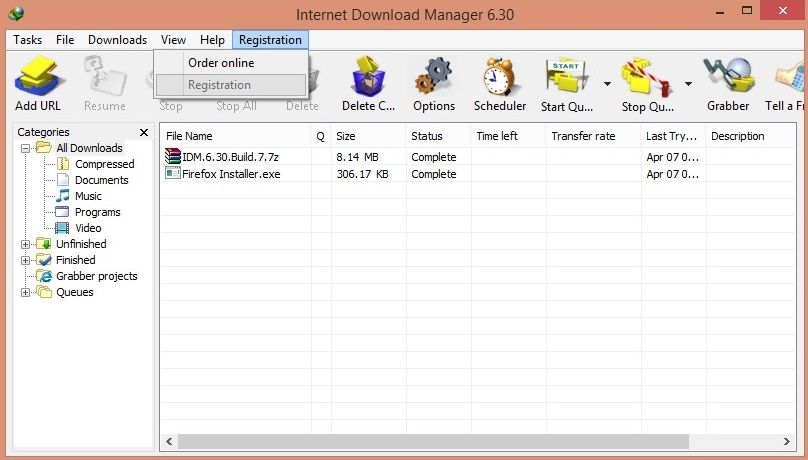Open Start Queue dropdown arrow
Screen dimensions: 808x460
click(x=608, y=83)
